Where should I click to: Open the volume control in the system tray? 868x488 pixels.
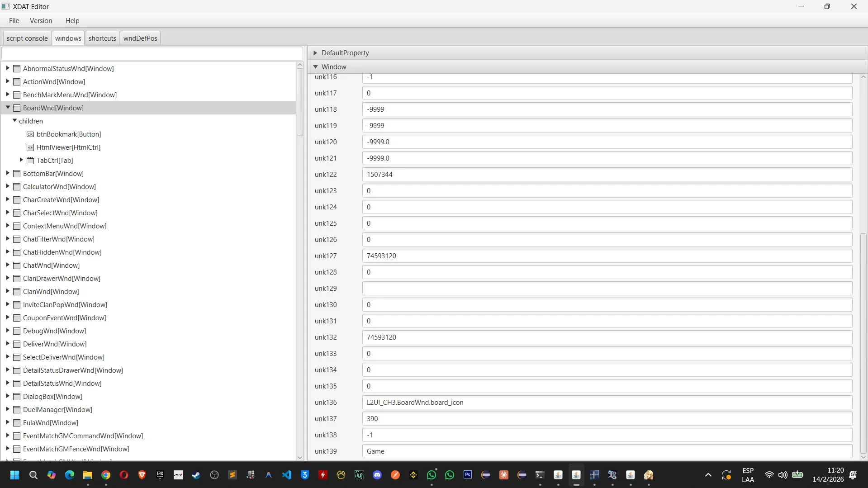coord(783,475)
